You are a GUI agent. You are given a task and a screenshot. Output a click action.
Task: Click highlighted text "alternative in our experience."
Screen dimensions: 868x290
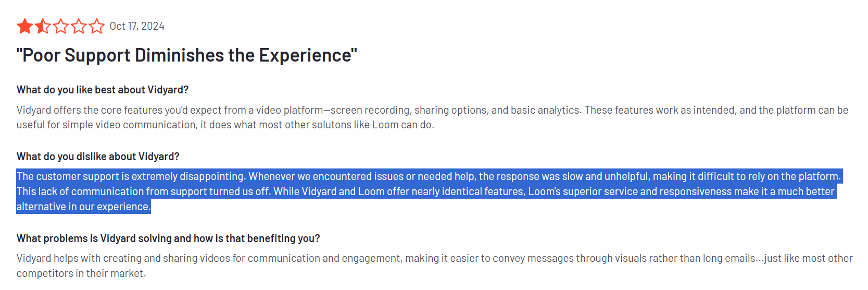pos(83,207)
